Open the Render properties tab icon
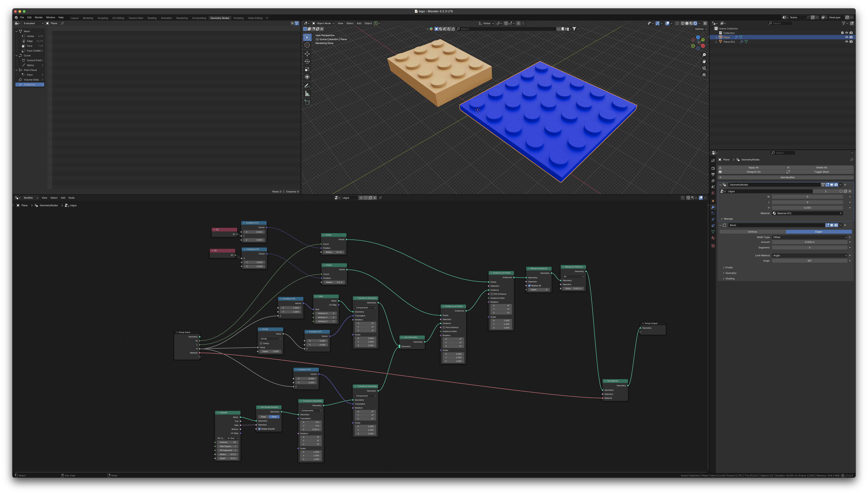 713,168
